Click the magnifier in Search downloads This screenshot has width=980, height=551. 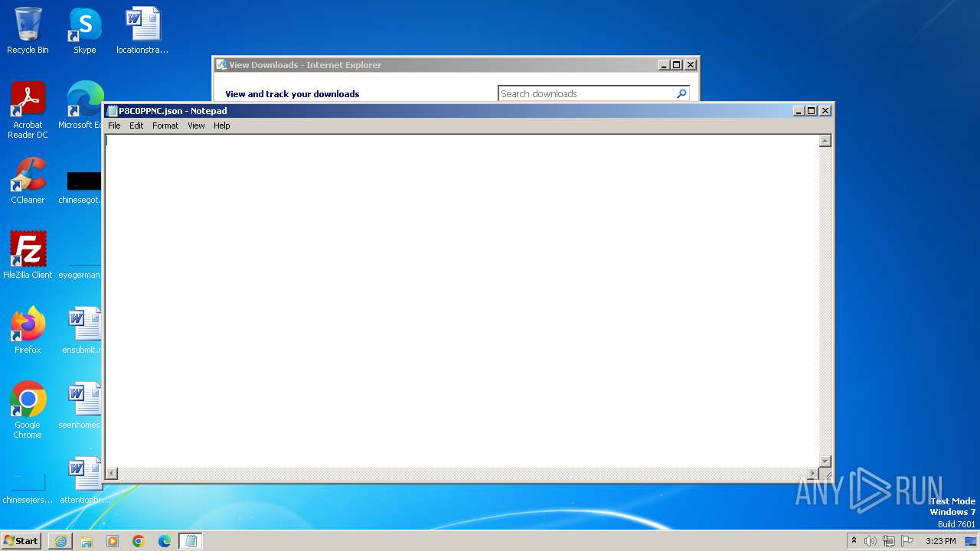point(681,93)
